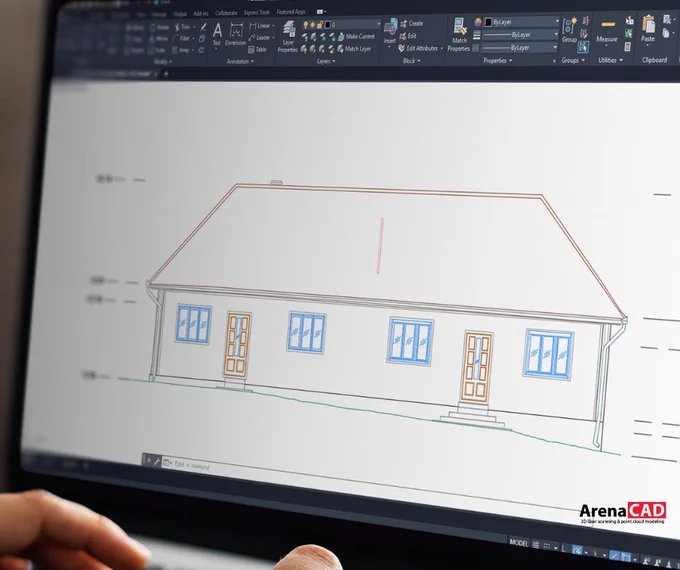The image size is (680, 570).
Task: Toggle grid display in status bar
Action: pyautogui.click(x=536, y=545)
